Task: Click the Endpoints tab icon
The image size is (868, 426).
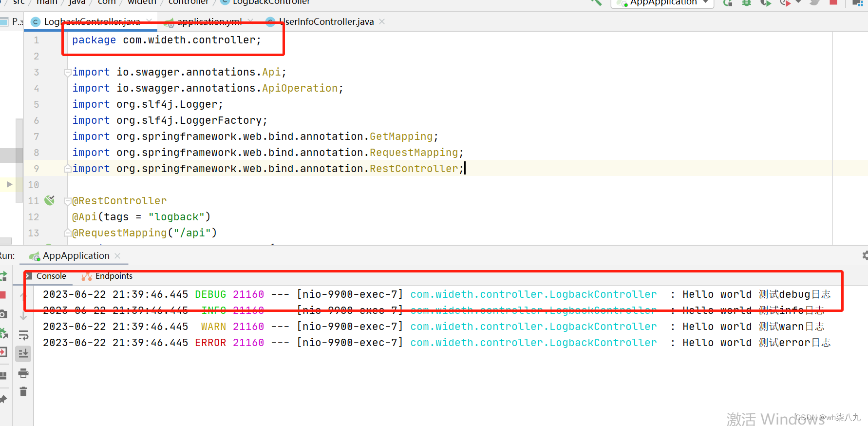Action: point(87,276)
